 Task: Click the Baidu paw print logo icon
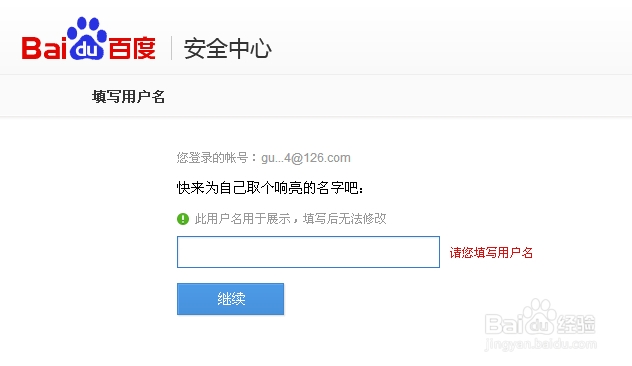click(87, 38)
